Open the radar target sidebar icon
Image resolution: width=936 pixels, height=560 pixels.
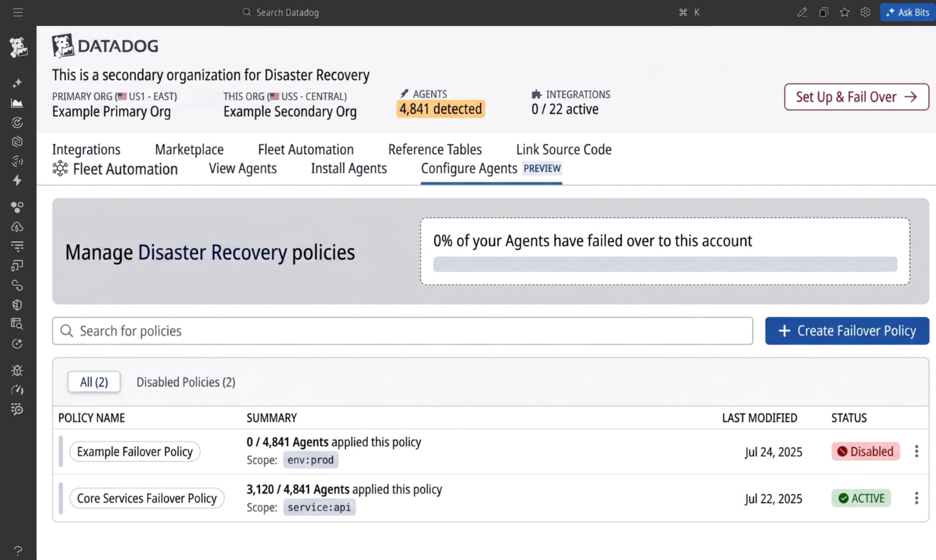pos(17,122)
